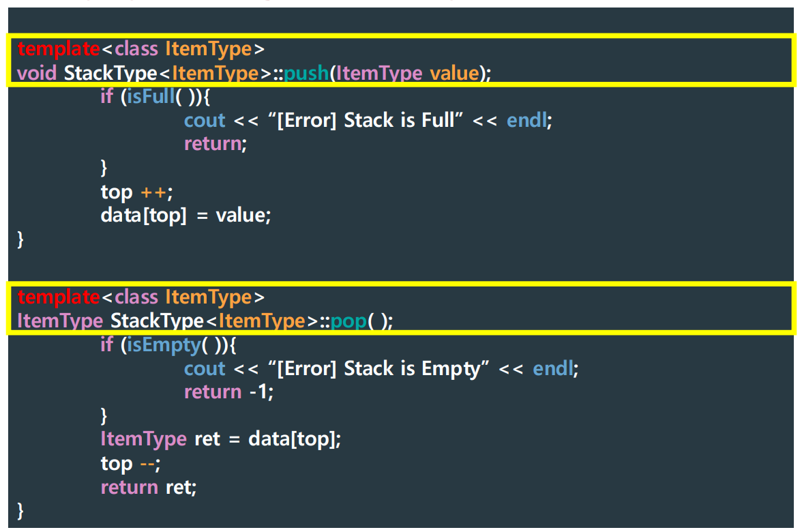
Task: Click the isEmpty call in the if statement
Action: coord(164,345)
